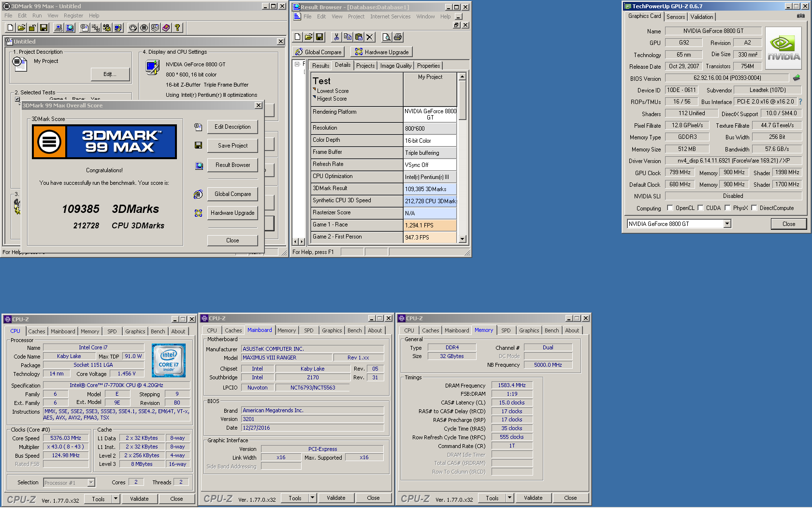Click the Game 1 - Race 1,294.1 FPS cell
The width and height of the screenshot is (812, 508).
tap(430, 225)
